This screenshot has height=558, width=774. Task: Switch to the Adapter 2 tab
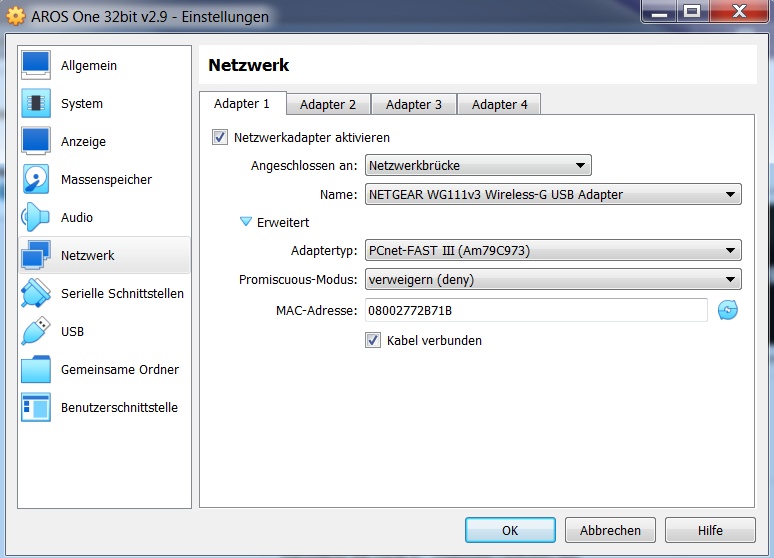coord(328,105)
